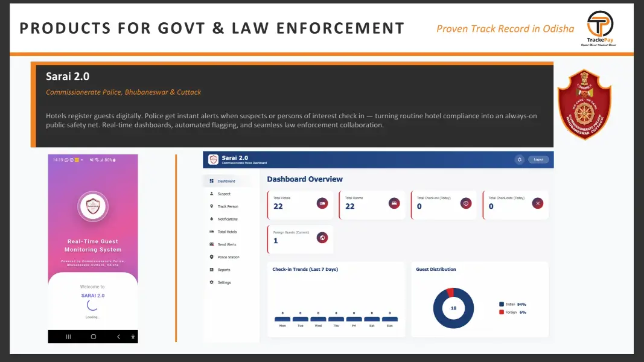
Task: Click the globe icon on Foreign Guests card
Action: click(322, 238)
